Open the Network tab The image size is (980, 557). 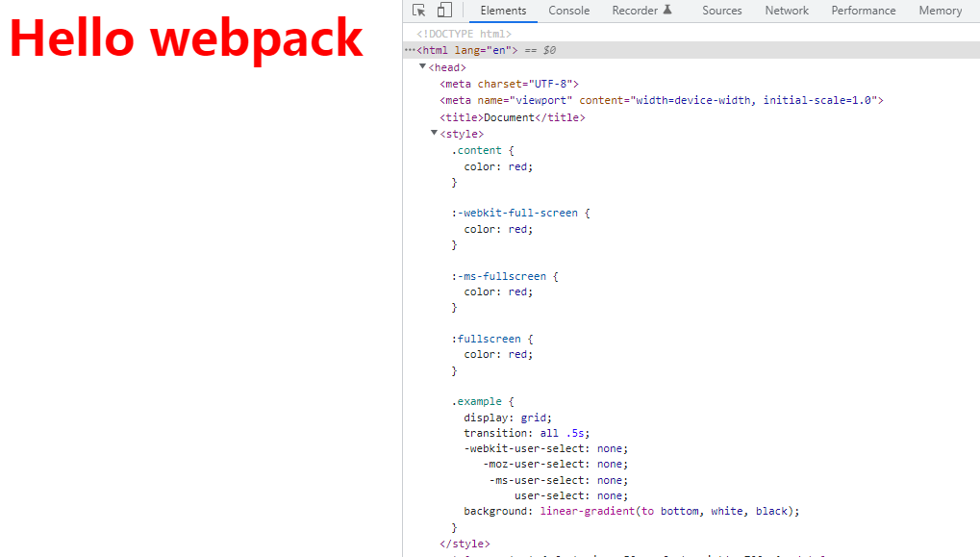point(787,11)
